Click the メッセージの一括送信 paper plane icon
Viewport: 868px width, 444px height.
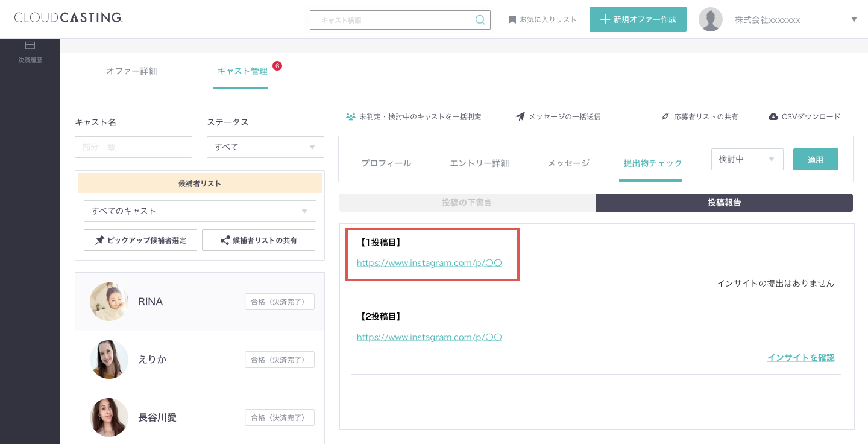520,116
